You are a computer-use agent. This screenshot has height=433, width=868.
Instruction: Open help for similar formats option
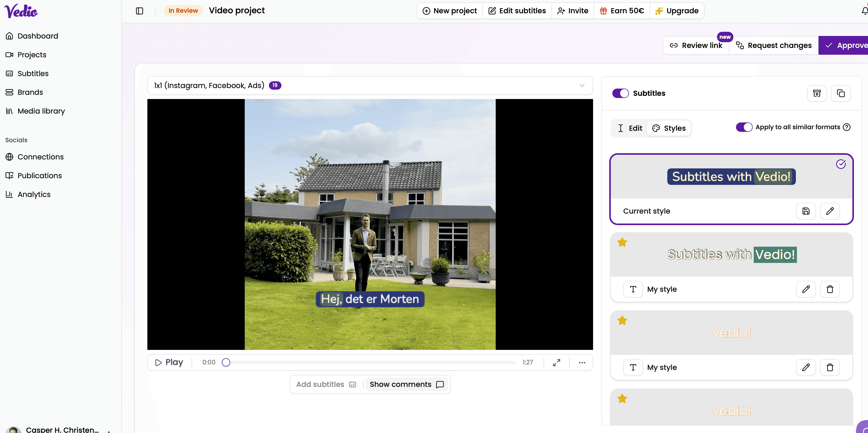(x=846, y=127)
